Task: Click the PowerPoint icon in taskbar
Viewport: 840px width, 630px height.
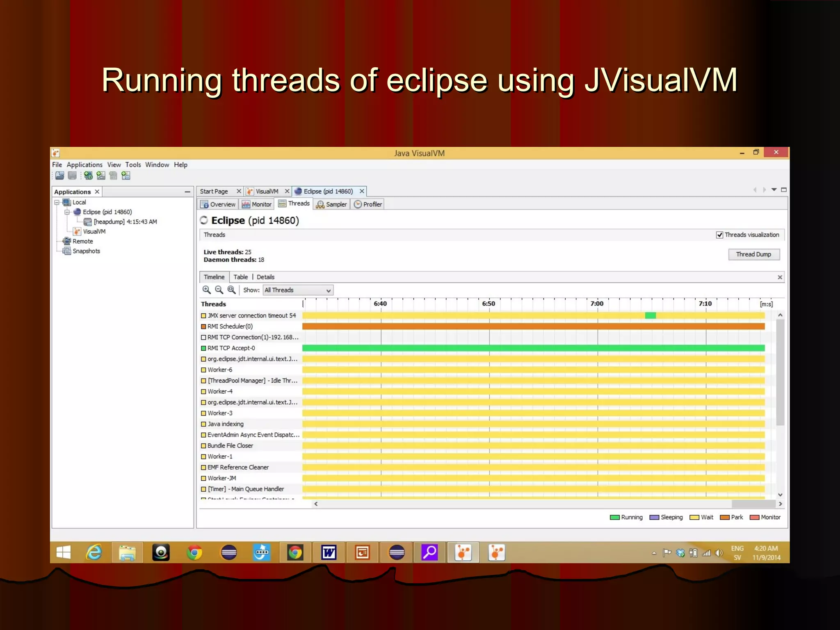Action: coord(363,552)
